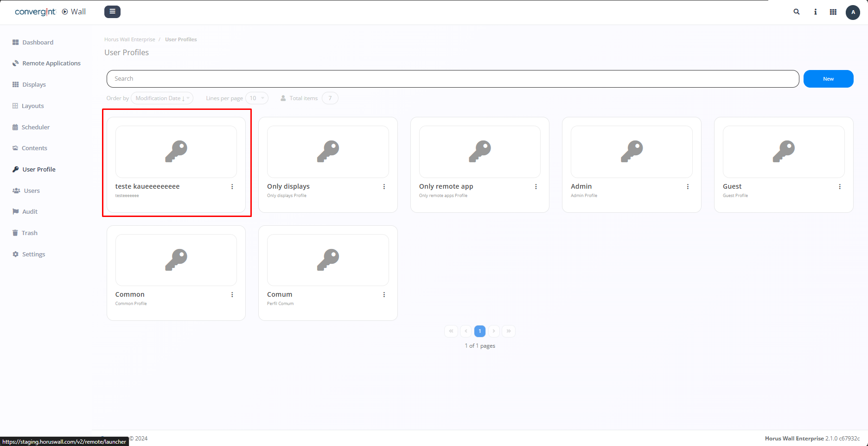
Task: Open options menu for the Admin profile
Action: [x=688, y=186]
